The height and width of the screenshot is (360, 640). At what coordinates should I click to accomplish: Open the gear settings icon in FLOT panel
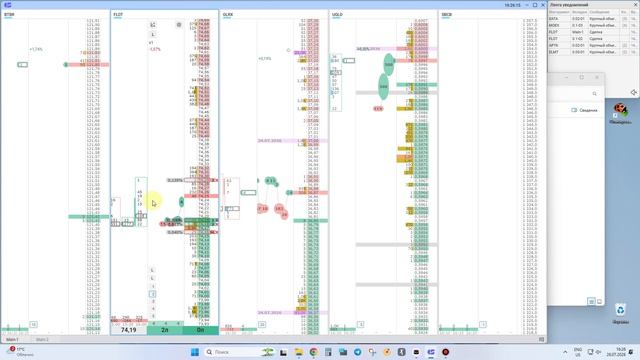click(179, 25)
